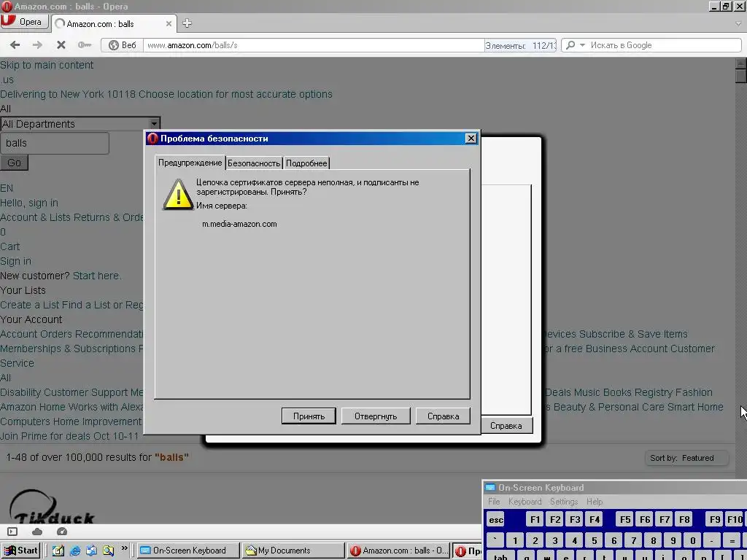Click the magnifier icon in Google search box
Viewport: 747px width, 560px height.
pos(570,44)
